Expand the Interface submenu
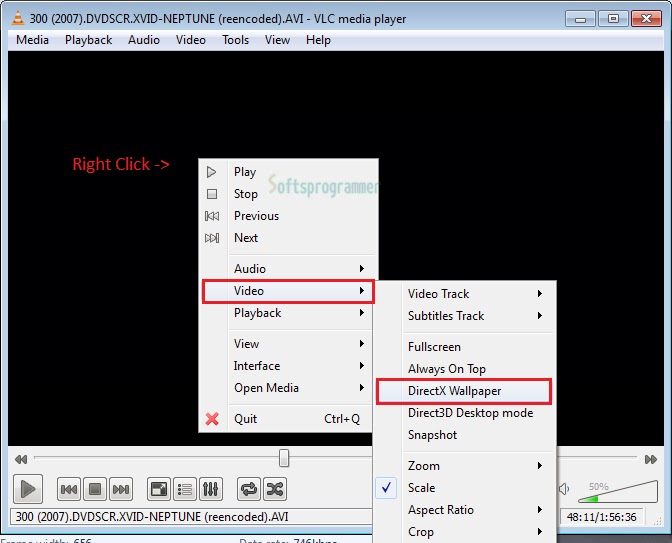This screenshot has width=672, height=543. [287, 366]
